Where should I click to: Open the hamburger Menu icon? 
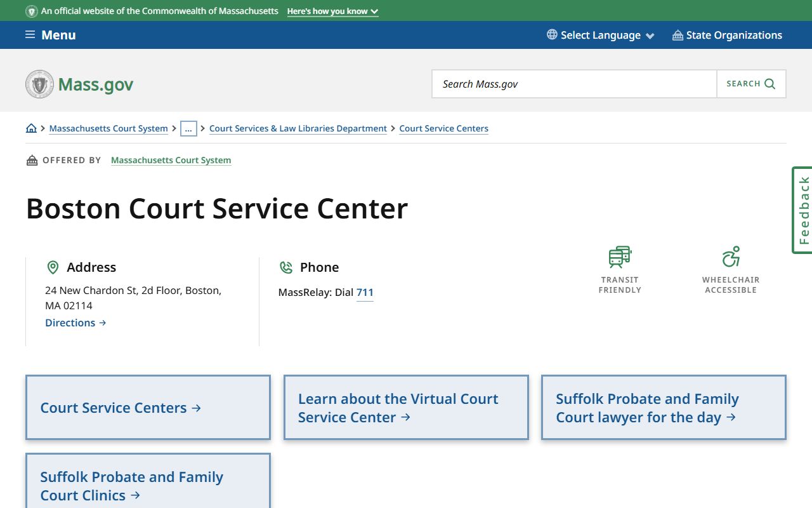(x=30, y=35)
